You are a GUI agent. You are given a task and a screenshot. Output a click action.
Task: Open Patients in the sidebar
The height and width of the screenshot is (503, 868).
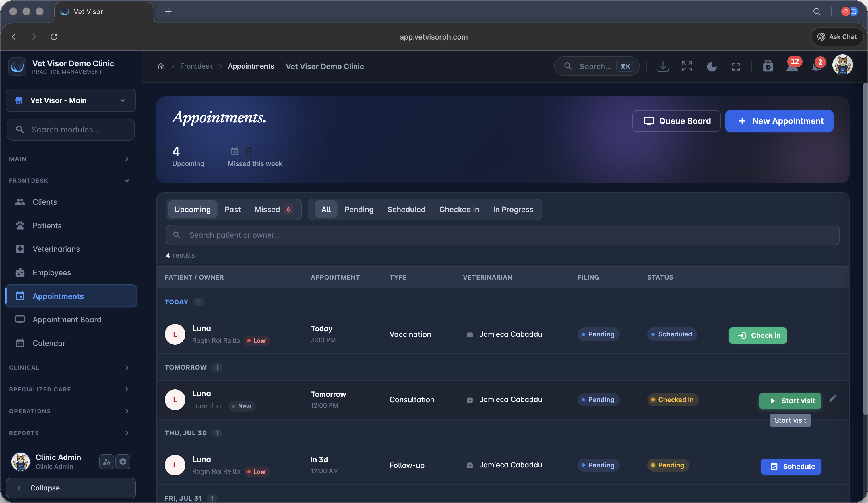click(71, 225)
